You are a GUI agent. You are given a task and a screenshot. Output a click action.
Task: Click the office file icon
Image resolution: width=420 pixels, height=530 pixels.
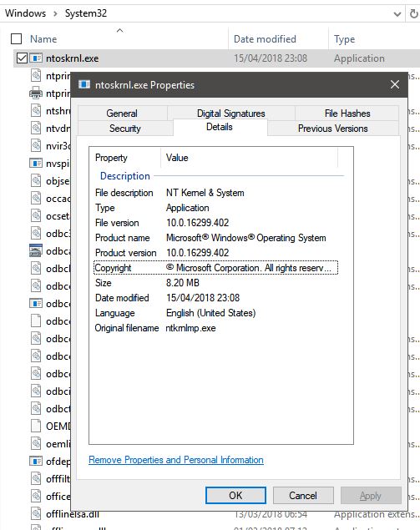[x=36, y=496]
